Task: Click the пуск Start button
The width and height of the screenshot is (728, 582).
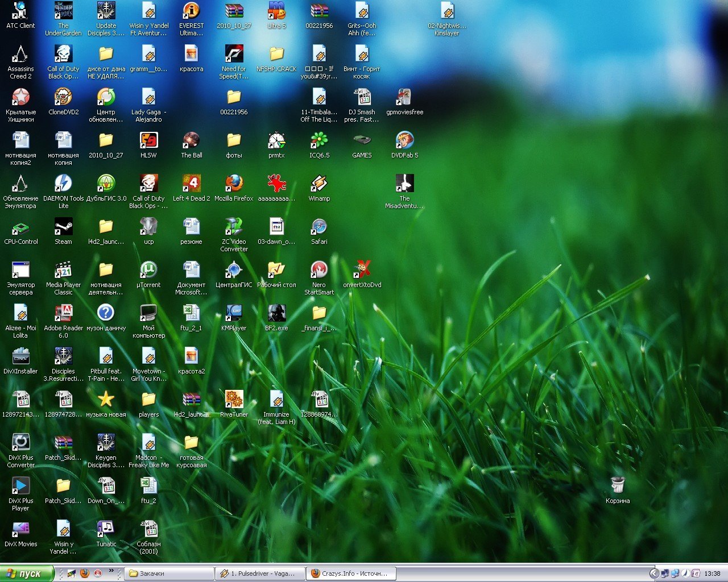Action: click(27, 573)
